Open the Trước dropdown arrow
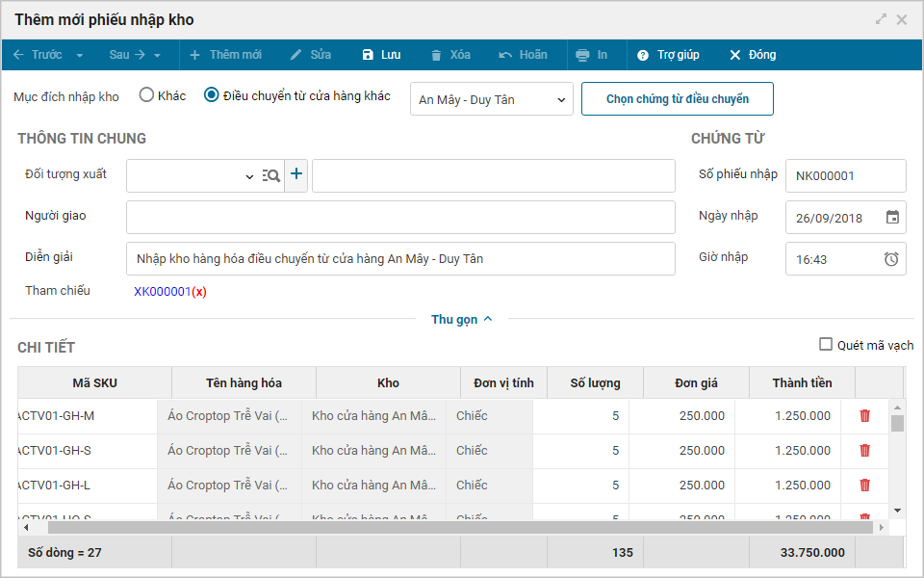Screen dimensions: 924x578 80,56
